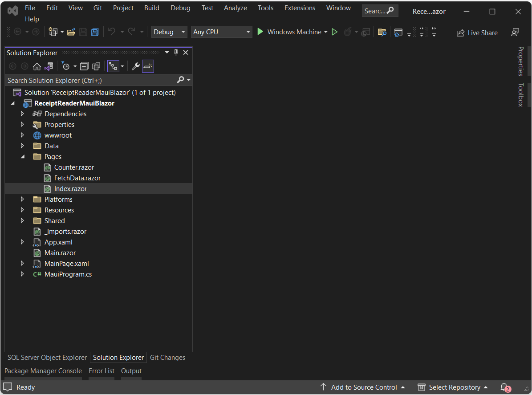Viewport: 532px width, 395px height.
Task: Click the Search Solution Explorer field
Action: point(98,80)
